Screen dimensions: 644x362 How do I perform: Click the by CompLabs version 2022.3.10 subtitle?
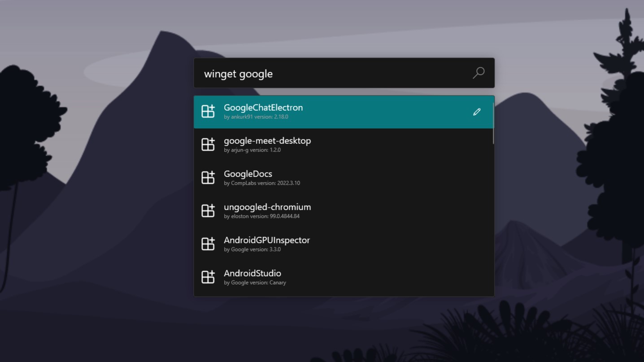click(x=262, y=183)
